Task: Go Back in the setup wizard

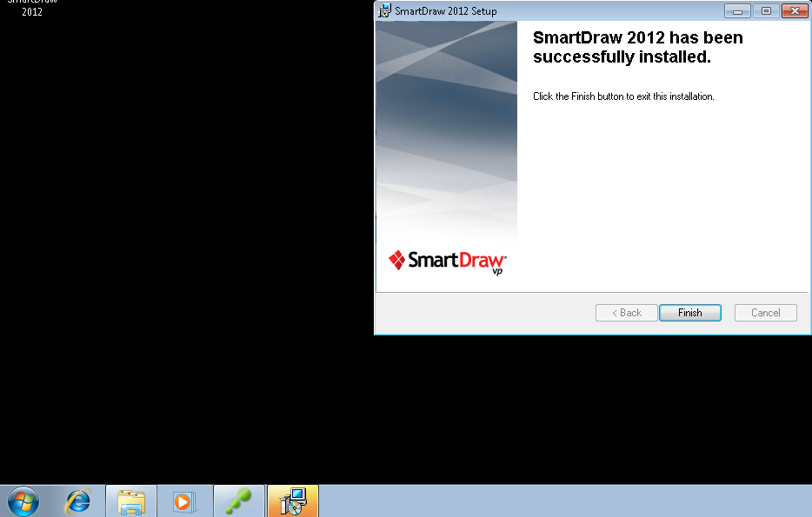Action: click(627, 313)
